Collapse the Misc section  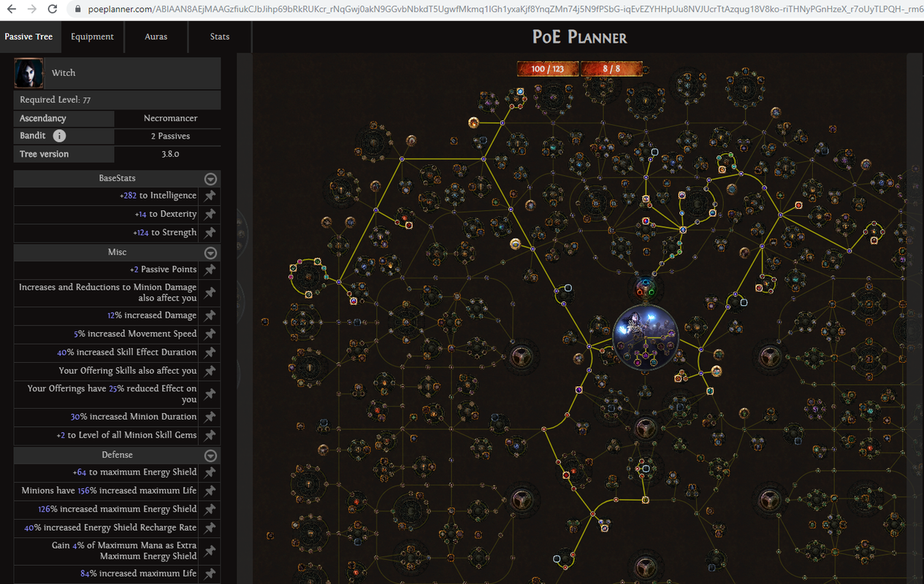tap(210, 253)
